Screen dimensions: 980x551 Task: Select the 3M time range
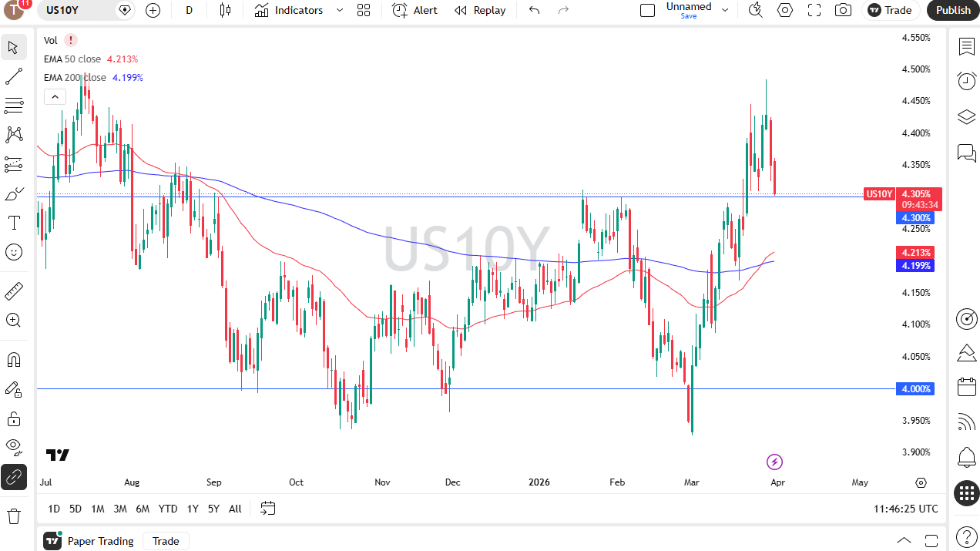coord(120,509)
